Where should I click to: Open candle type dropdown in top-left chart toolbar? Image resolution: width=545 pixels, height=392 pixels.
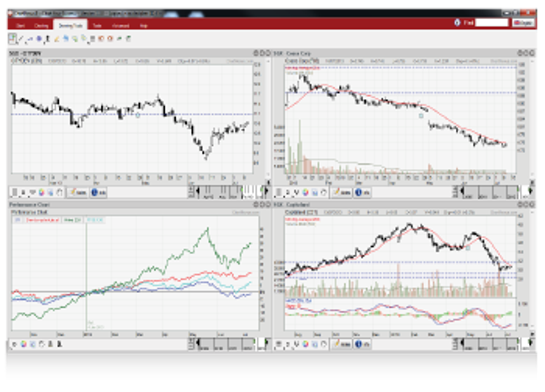pos(24,192)
